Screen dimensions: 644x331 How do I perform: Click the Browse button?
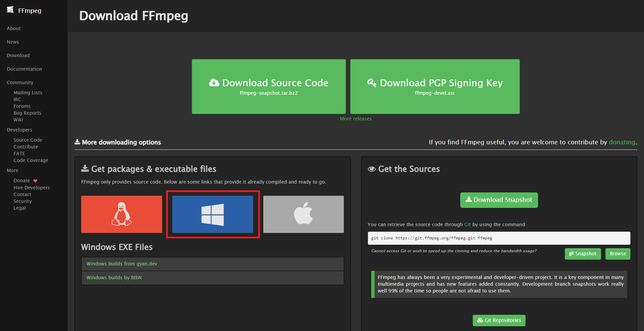pos(618,254)
